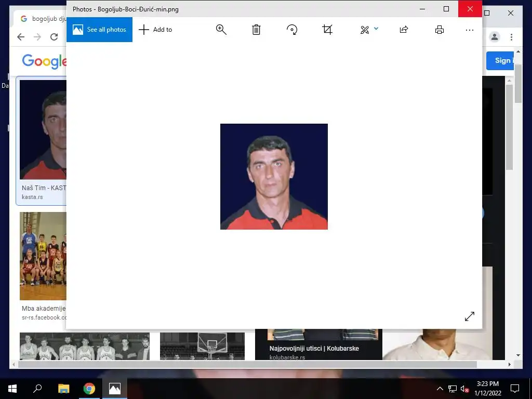Open taskbar Search
Viewport: 532px width, 399px height.
37,389
